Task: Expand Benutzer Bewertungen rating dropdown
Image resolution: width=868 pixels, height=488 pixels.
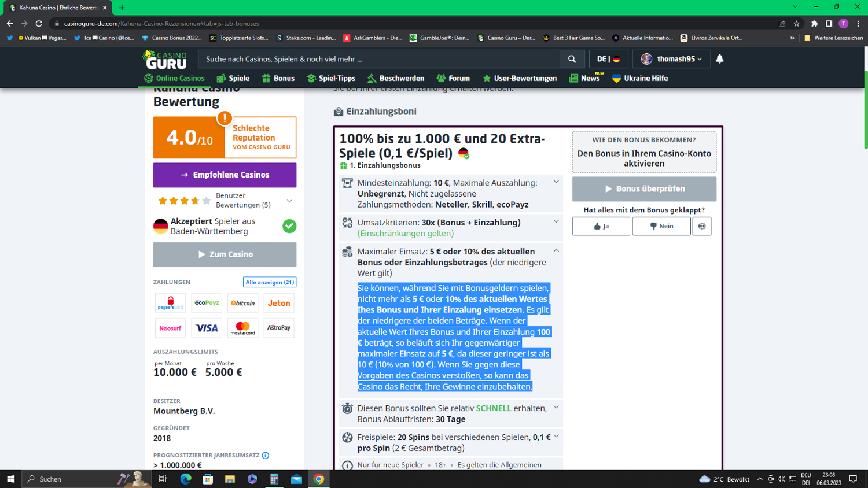Action: pos(289,201)
